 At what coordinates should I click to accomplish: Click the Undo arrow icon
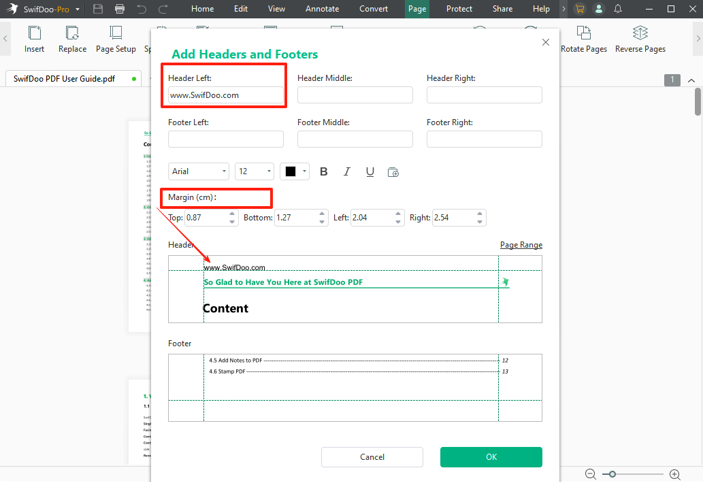[x=142, y=9]
